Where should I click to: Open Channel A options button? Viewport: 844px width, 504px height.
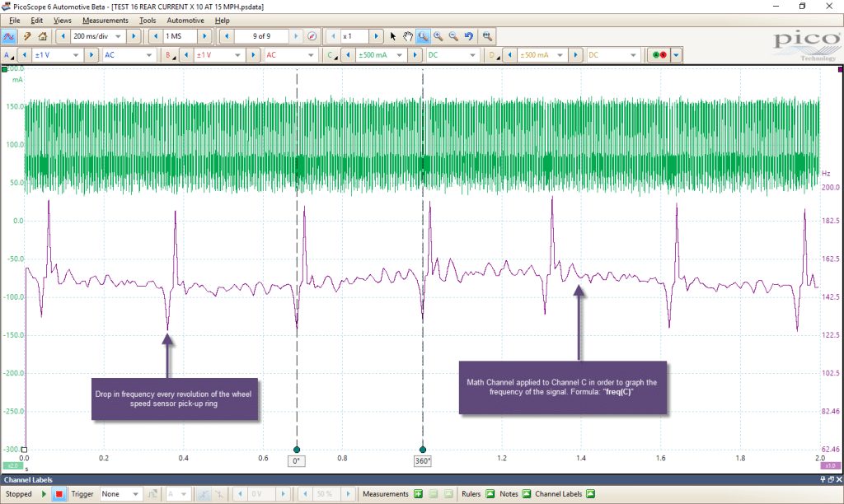(8, 55)
